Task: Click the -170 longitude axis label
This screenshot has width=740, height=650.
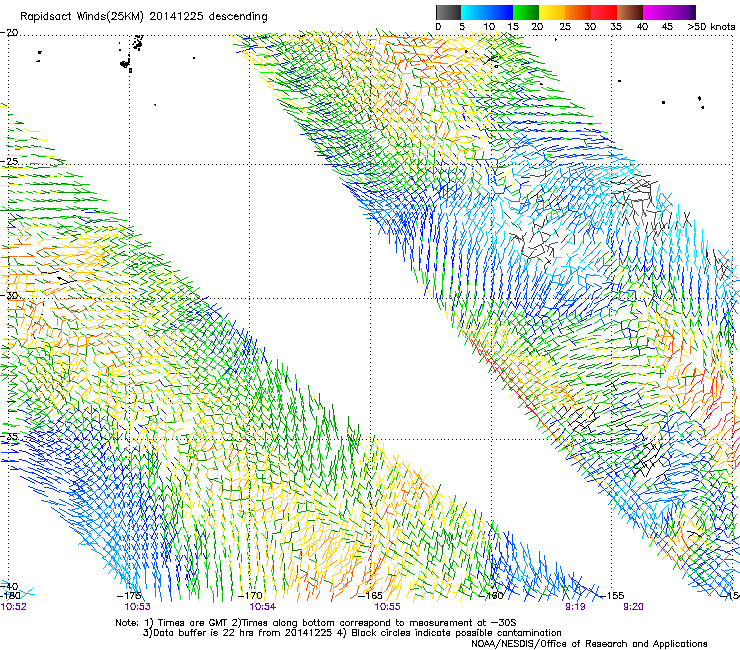Action: (250, 596)
